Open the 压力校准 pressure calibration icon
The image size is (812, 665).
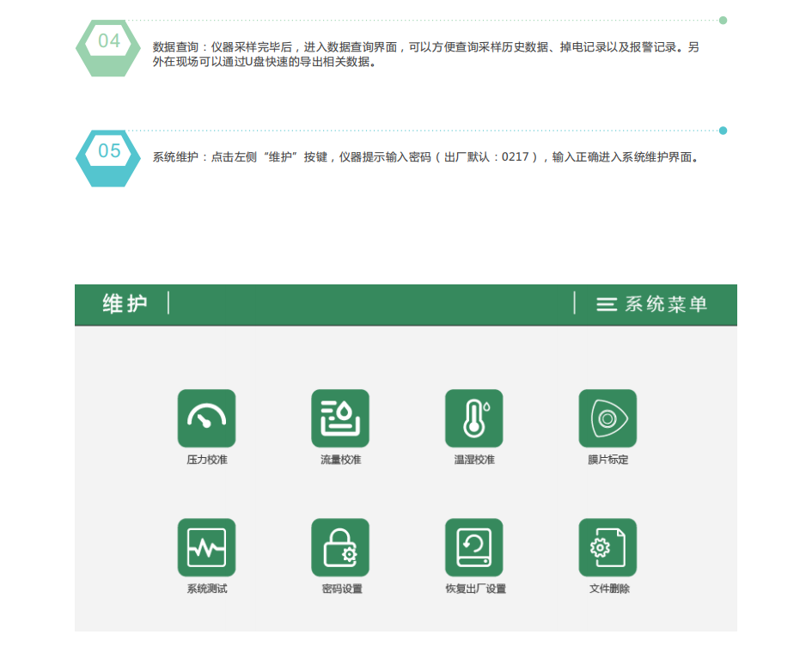206,418
